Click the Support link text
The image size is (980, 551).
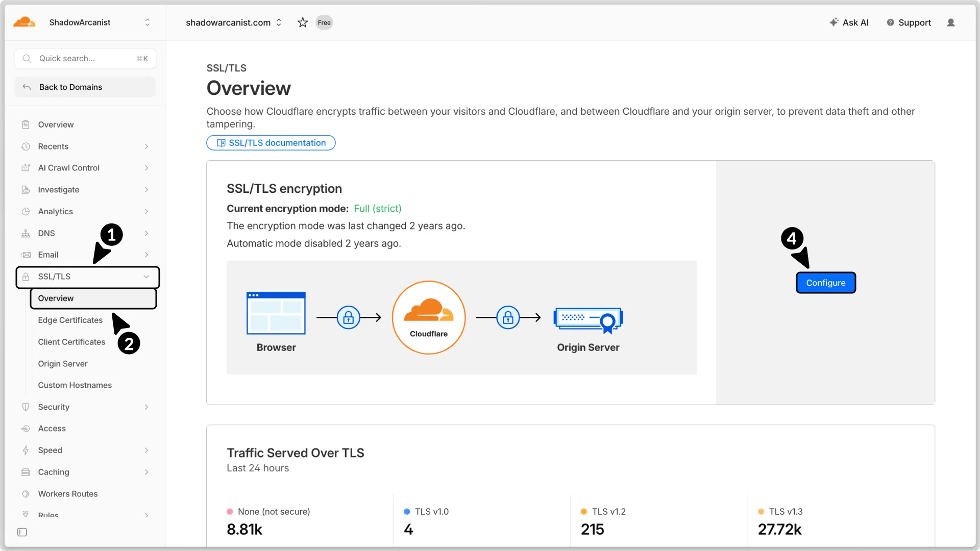(915, 22)
